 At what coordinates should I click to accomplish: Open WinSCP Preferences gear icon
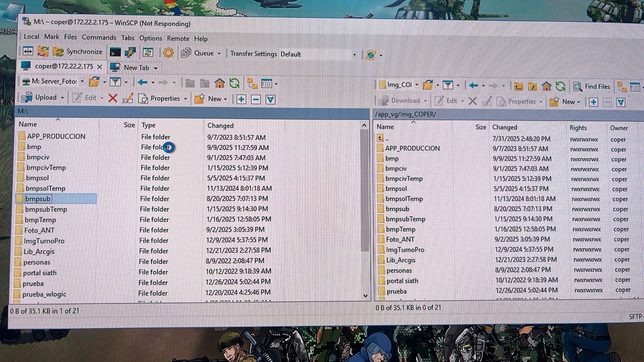pos(168,52)
